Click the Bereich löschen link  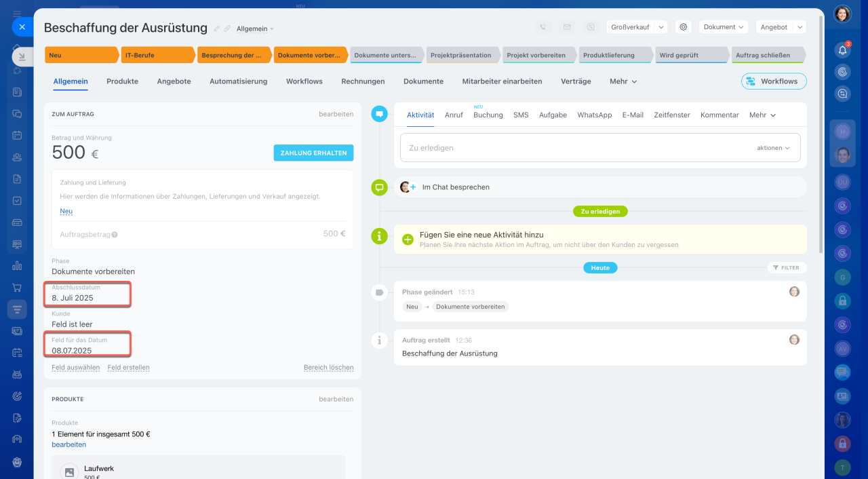coord(329,368)
